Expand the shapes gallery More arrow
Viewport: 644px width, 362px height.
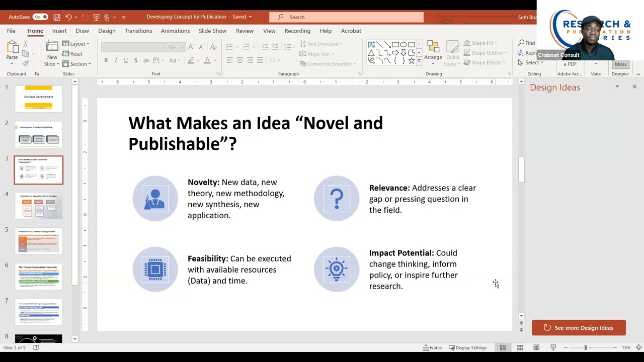tap(419, 61)
